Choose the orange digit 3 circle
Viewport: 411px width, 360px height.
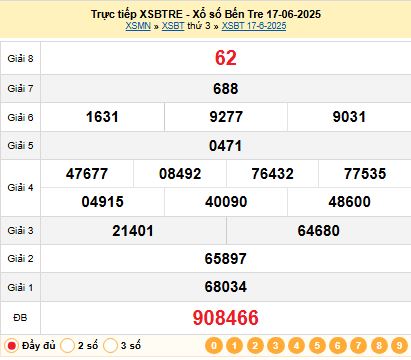click(x=276, y=346)
